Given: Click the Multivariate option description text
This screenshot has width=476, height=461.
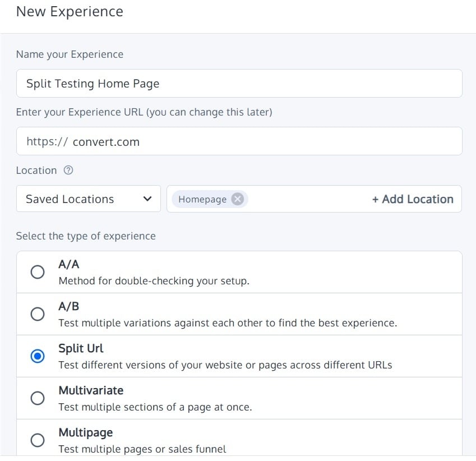Looking at the screenshot, I should [155, 407].
